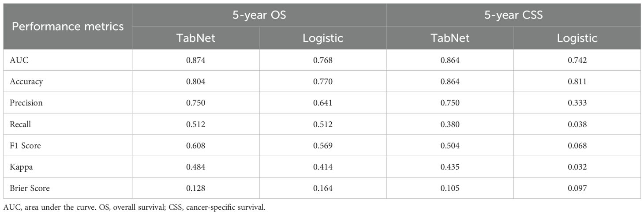Click the Kappa value 0.032
This screenshot has height=215, width=644.
click(577, 167)
